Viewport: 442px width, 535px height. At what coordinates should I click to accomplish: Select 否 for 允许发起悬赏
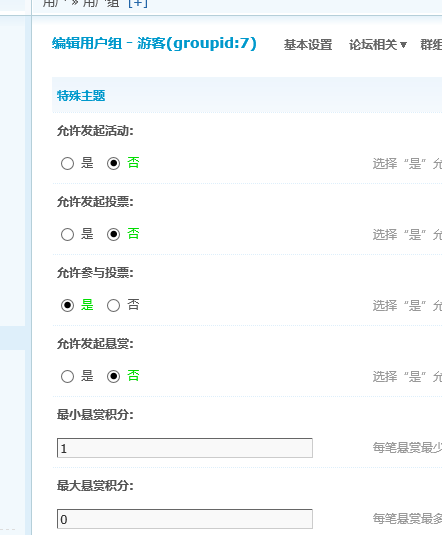[x=113, y=376]
